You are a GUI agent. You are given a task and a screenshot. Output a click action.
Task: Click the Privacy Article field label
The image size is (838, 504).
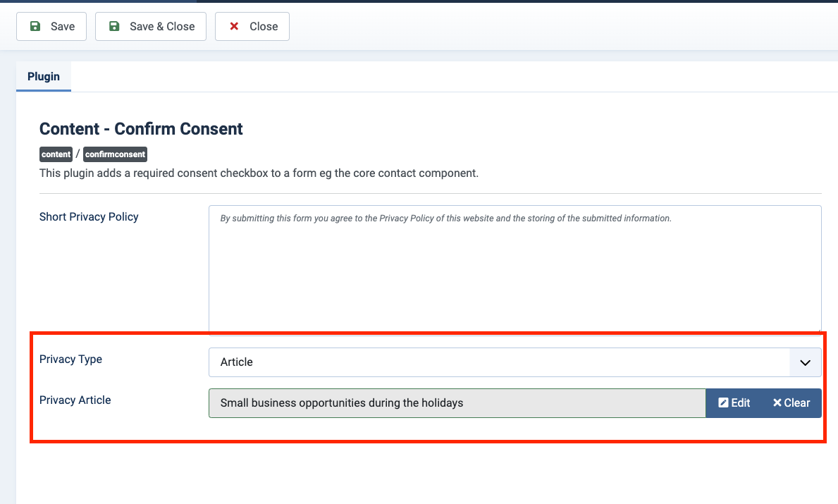(75, 400)
